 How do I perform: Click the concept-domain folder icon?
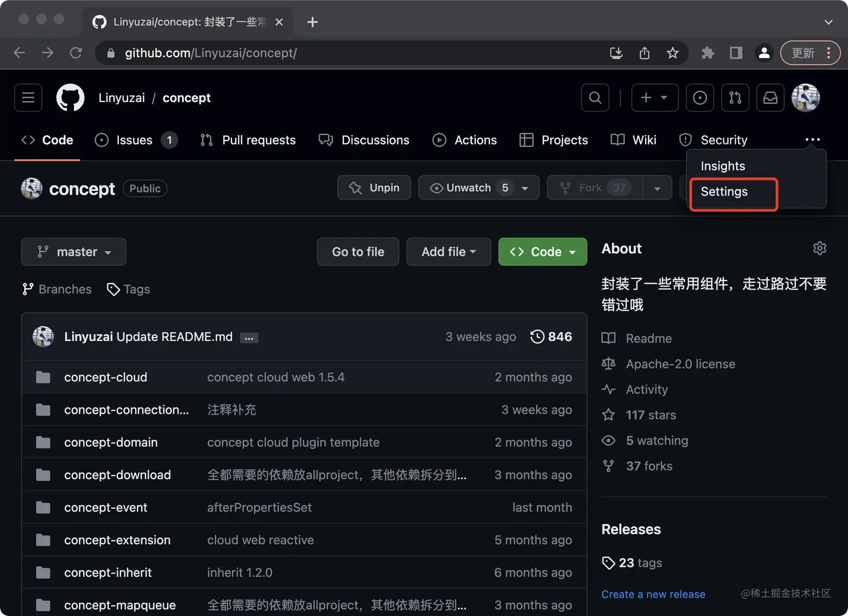coord(43,442)
